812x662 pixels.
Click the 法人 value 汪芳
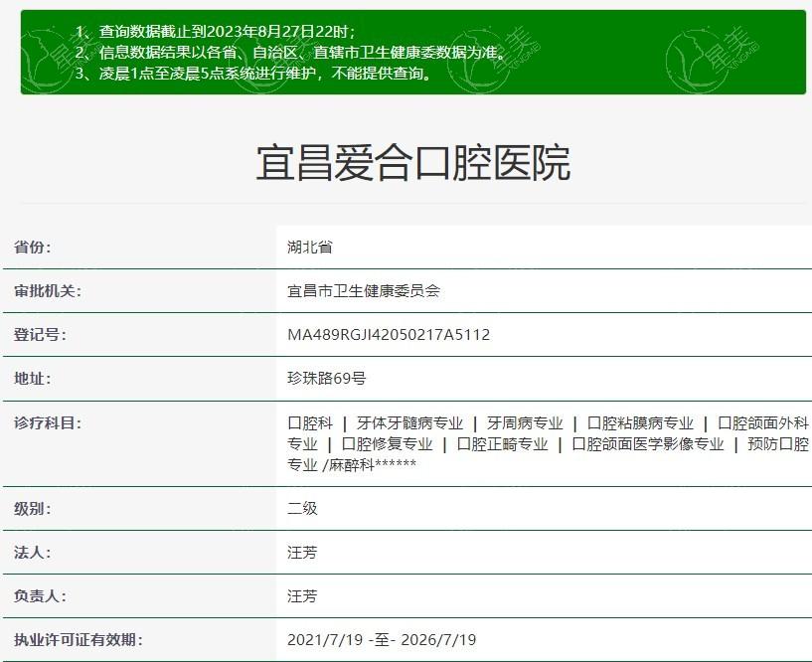[x=302, y=553]
